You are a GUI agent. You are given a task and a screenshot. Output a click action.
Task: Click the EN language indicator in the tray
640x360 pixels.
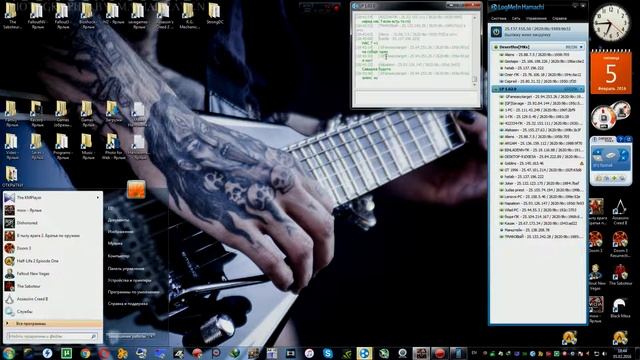coord(474,353)
